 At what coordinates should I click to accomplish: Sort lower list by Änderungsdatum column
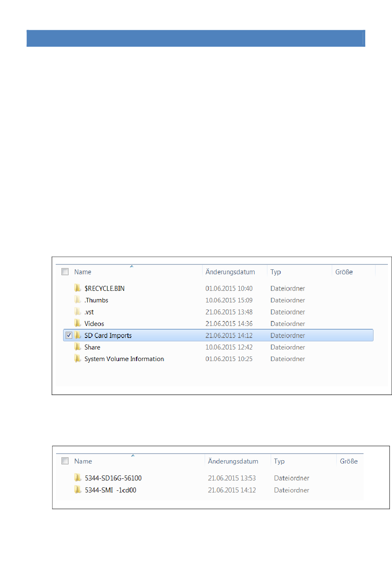point(233,461)
